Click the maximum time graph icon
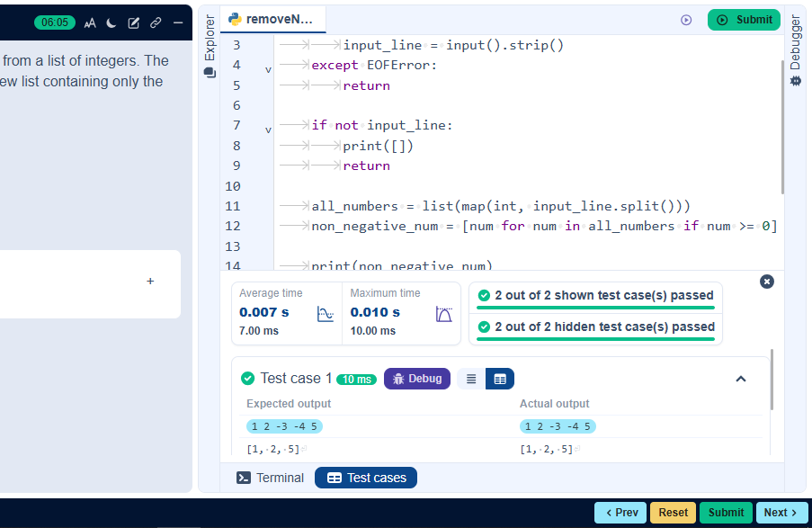This screenshot has height=528, width=812. coord(444,314)
